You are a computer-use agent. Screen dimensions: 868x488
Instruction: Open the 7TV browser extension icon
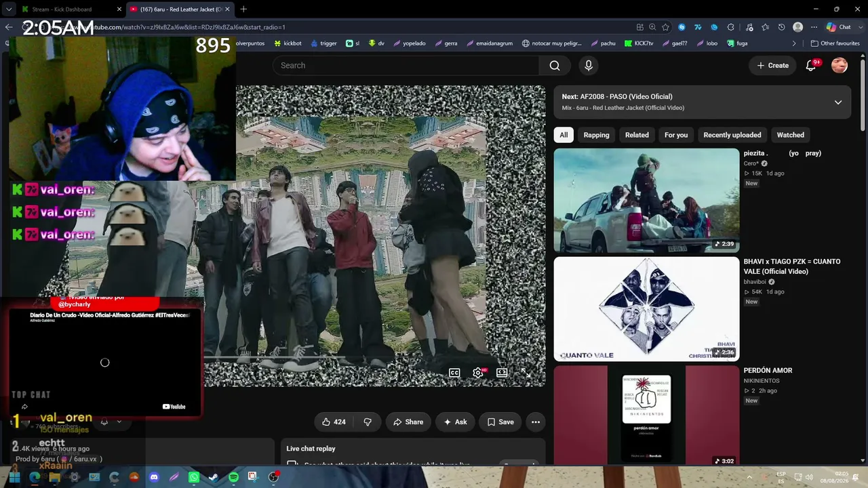pos(698,27)
